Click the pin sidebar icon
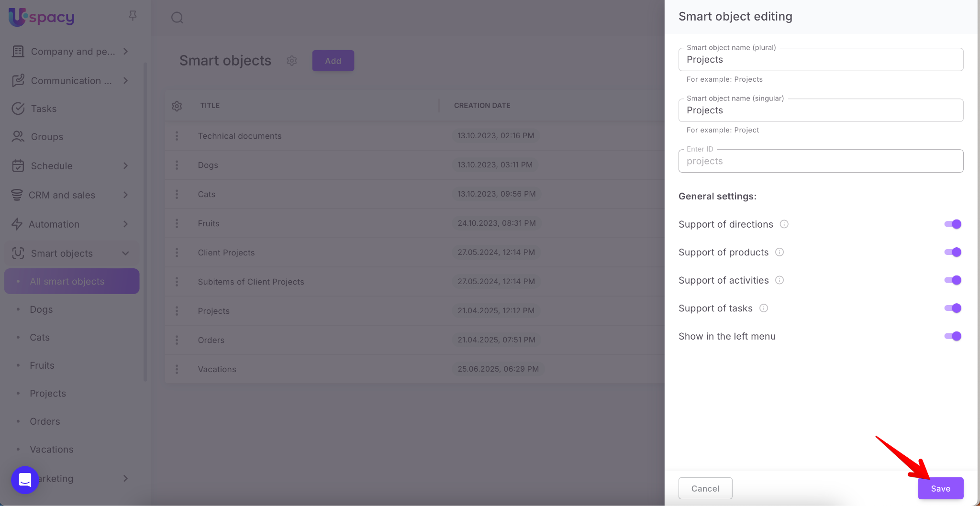The width and height of the screenshot is (980, 506). pos(133,16)
